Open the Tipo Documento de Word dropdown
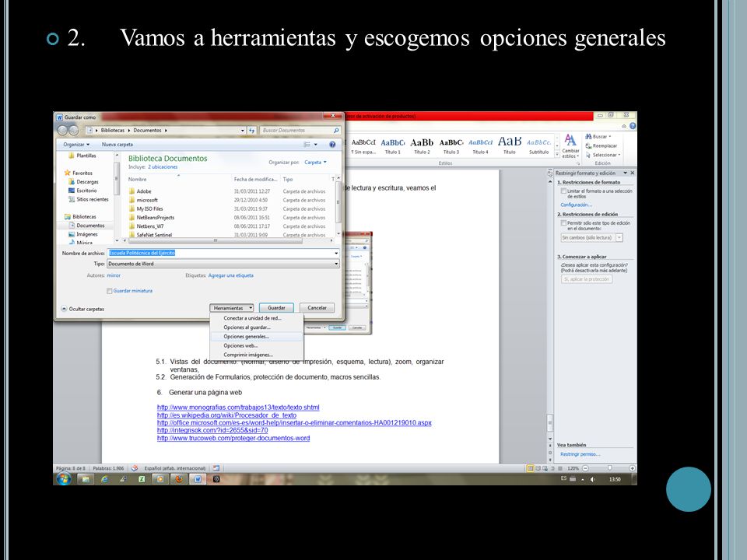747x560 pixels. coord(223,264)
